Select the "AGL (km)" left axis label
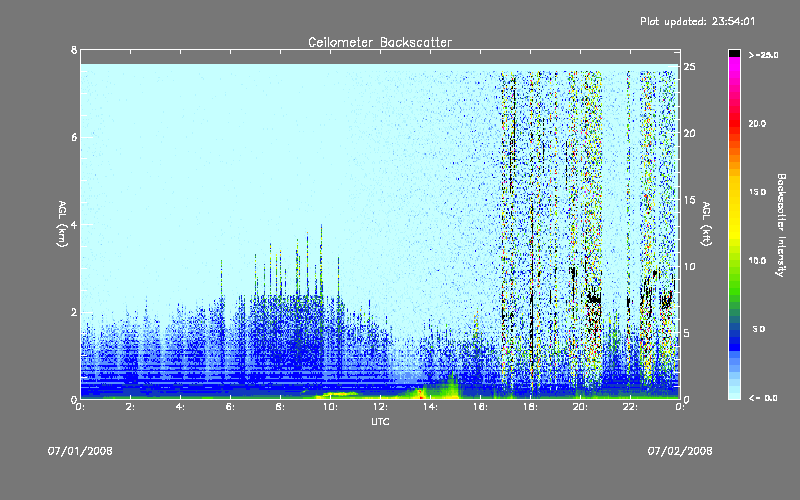This screenshot has width=800, height=500. click(62, 224)
